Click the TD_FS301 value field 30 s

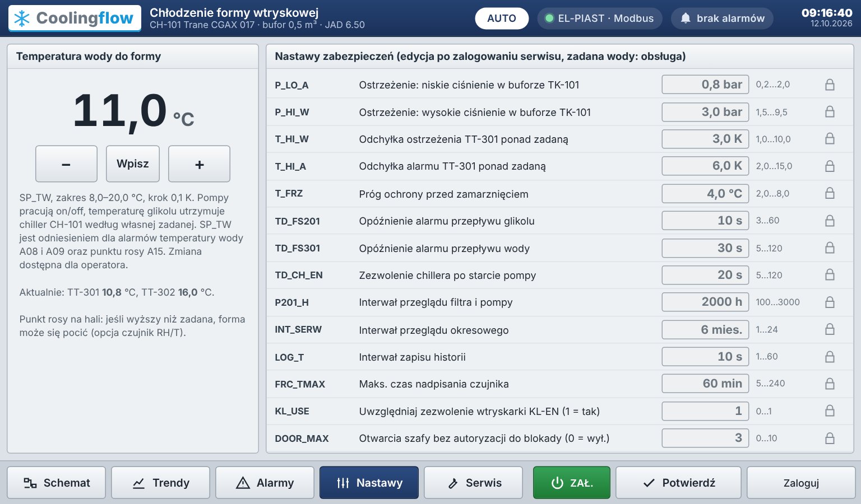click(x=705, y=248)
